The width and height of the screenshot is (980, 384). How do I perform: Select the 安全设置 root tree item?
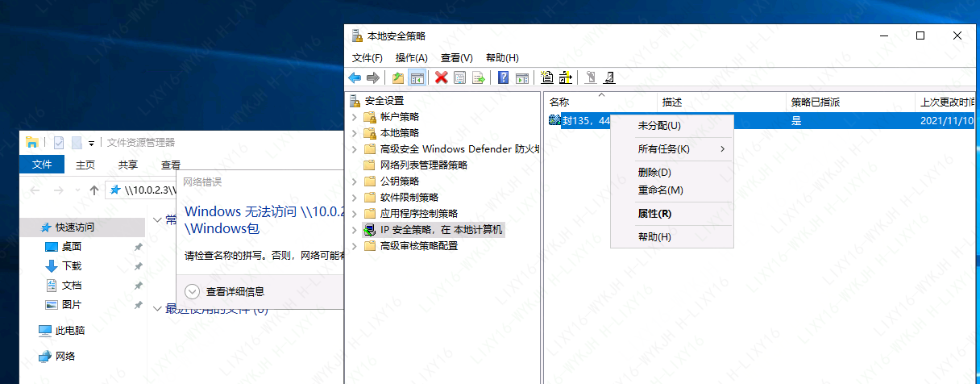pyautogui.click(x=384, y=101)
